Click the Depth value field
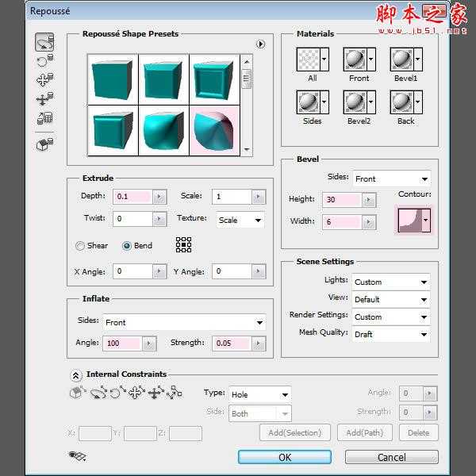This screenshot has height=476, width=476. tap(132, 197)
